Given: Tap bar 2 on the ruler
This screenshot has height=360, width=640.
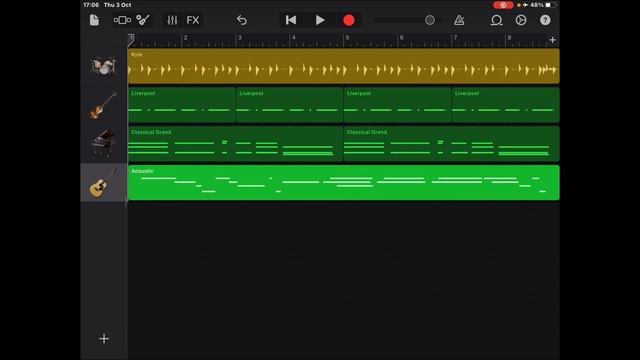Looking at the screenshot, I should coord(185,38).
